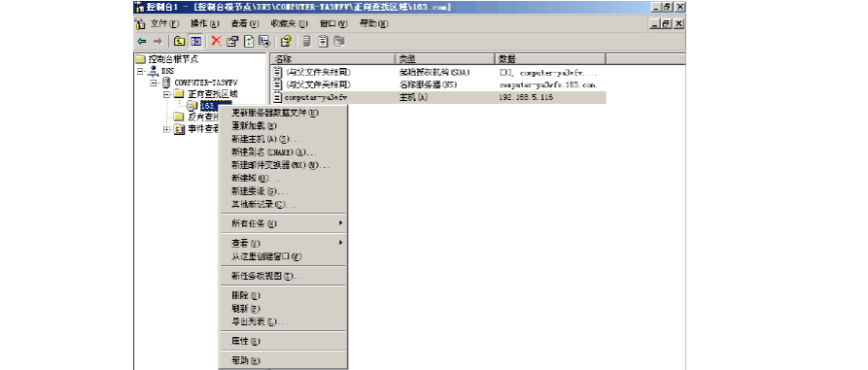Screen dimensions: 868x370
Task: Click the gray server toolbar icon
Action: coord(307,41)
